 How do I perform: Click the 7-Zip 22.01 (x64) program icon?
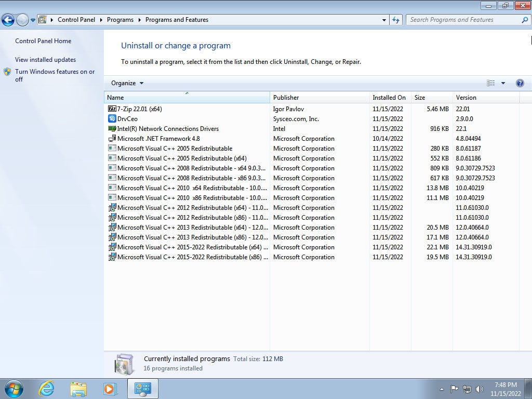112,109
